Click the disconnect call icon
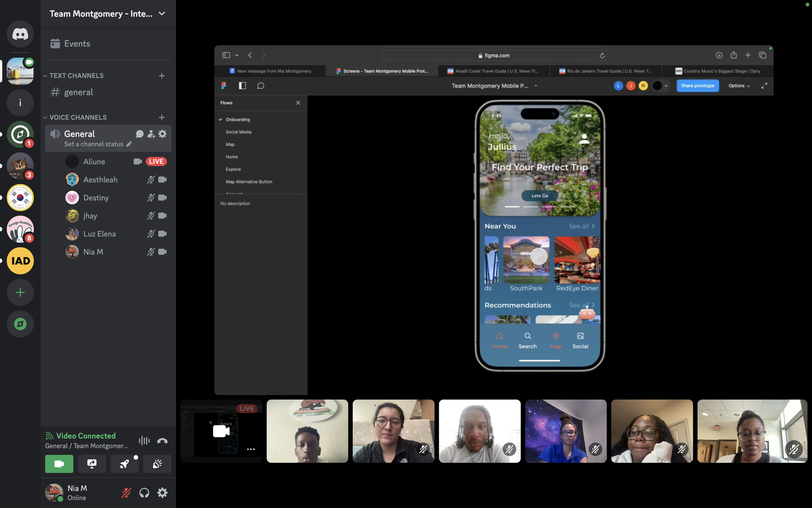The image size is (812, 508). point(162,441)
